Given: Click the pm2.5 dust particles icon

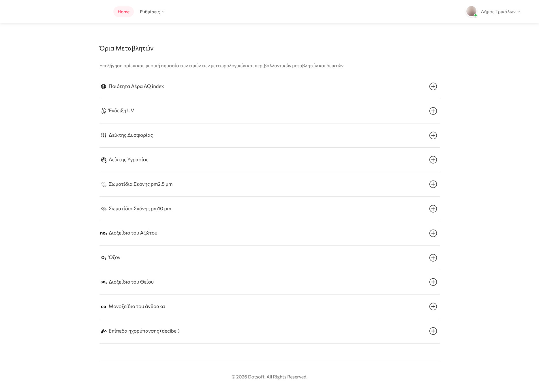Looking at the screenshot, I should [104, 184].
